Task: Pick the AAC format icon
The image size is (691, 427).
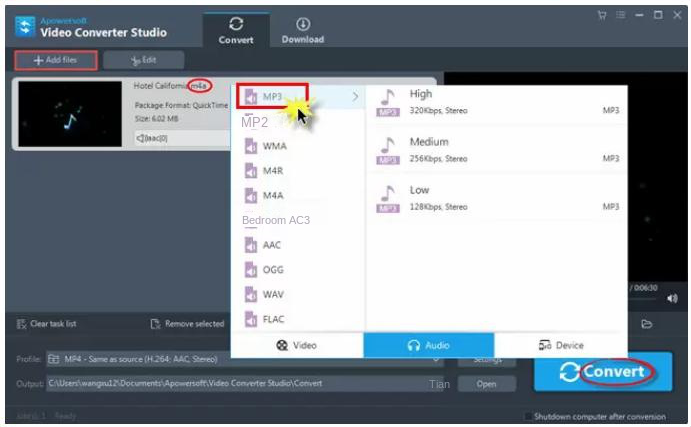Action: click(x=250, y=245)
